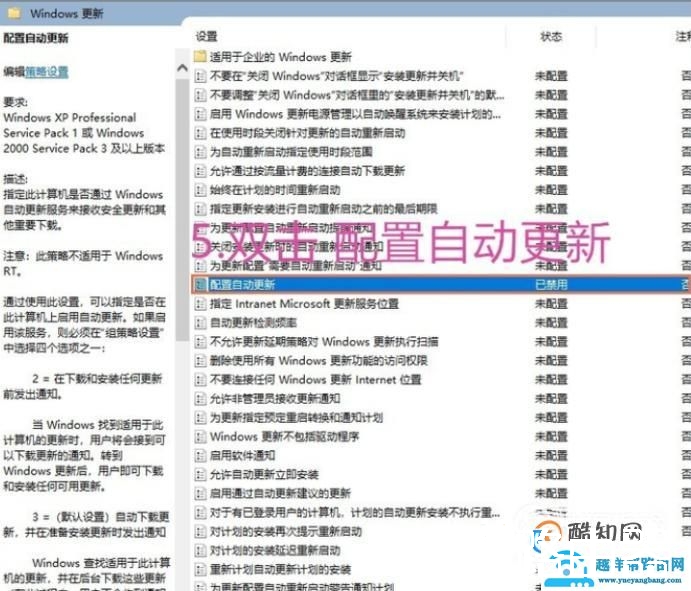Select 在使用时段关闭针对更新的自动重新启动 policy text
The height and width of the screenshot is (591, 691).
coord(307,133)
